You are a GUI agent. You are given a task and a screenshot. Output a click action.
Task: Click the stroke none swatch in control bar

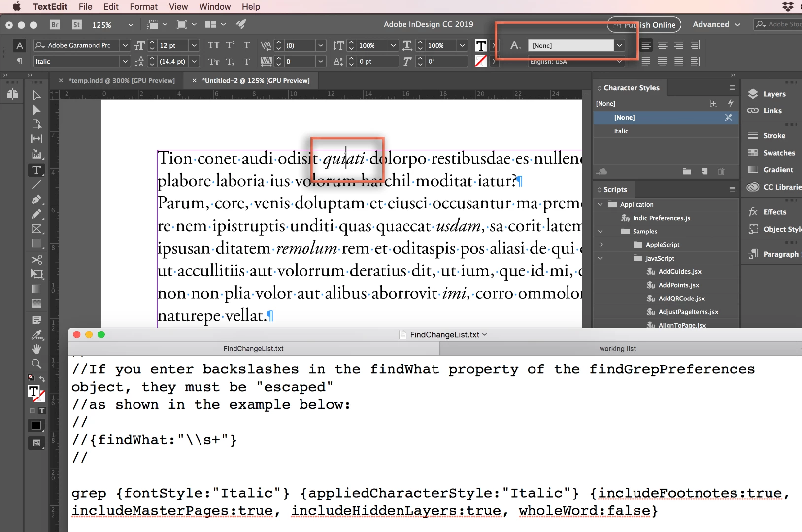pos(481,61)
